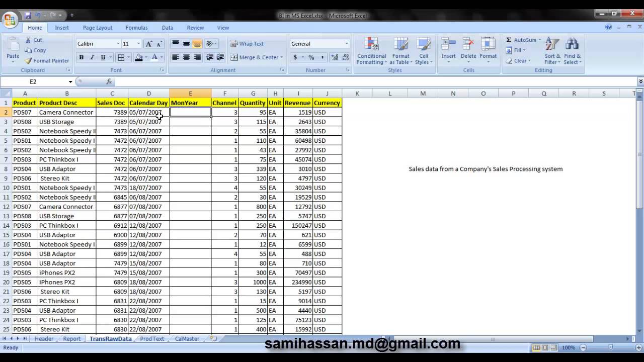Expand the Name Box dropdown arrow
This screenshot has width=644, height=362.
pos(70,81)
